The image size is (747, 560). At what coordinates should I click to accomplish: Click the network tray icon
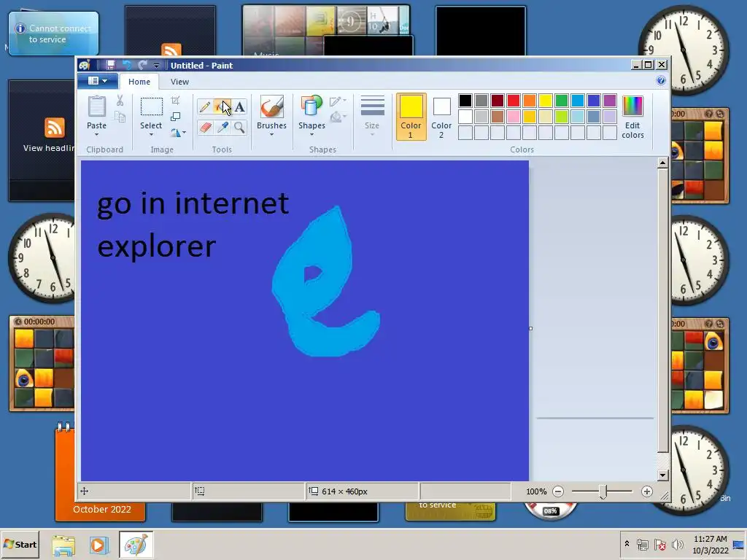click(x=643, y=544)
